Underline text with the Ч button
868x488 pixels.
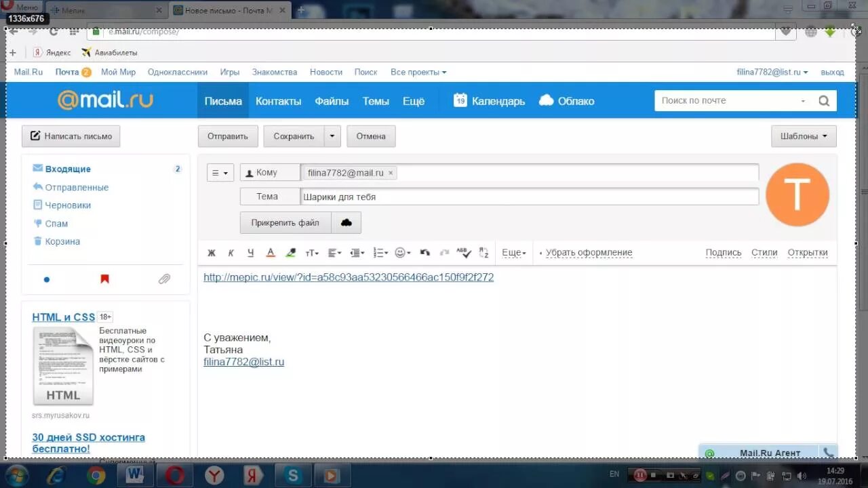point(250,253)
